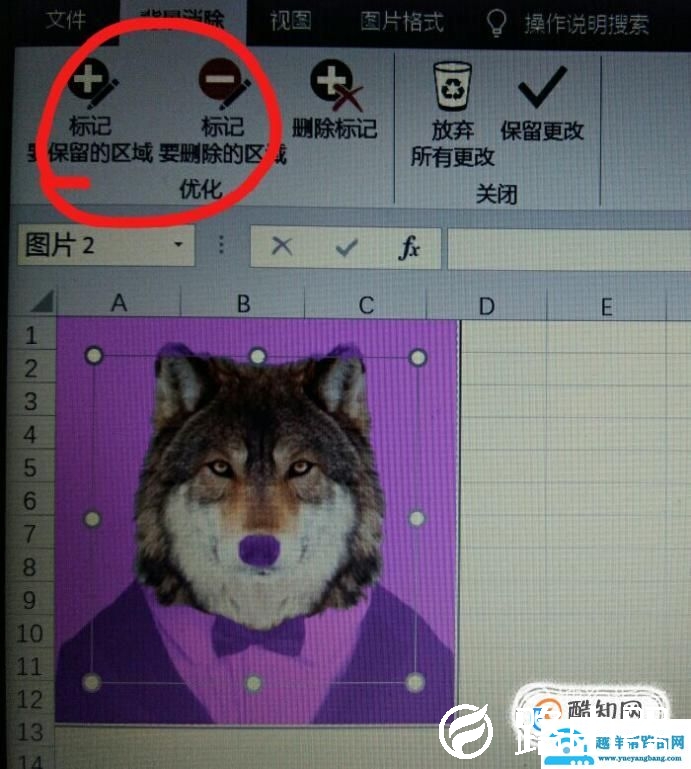Viewport: 691px width, 769px height.
Task: Click the formula bar vertical dots handle
Action: [x=221, y=245]
